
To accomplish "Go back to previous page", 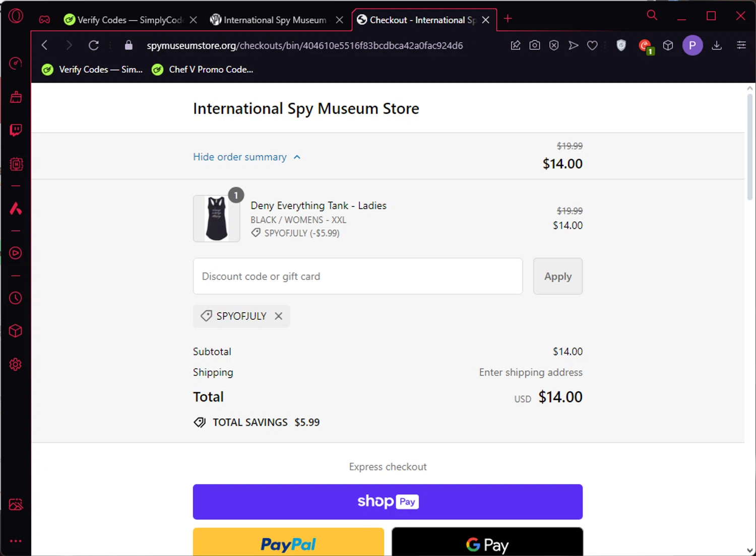I will [45, 45].
